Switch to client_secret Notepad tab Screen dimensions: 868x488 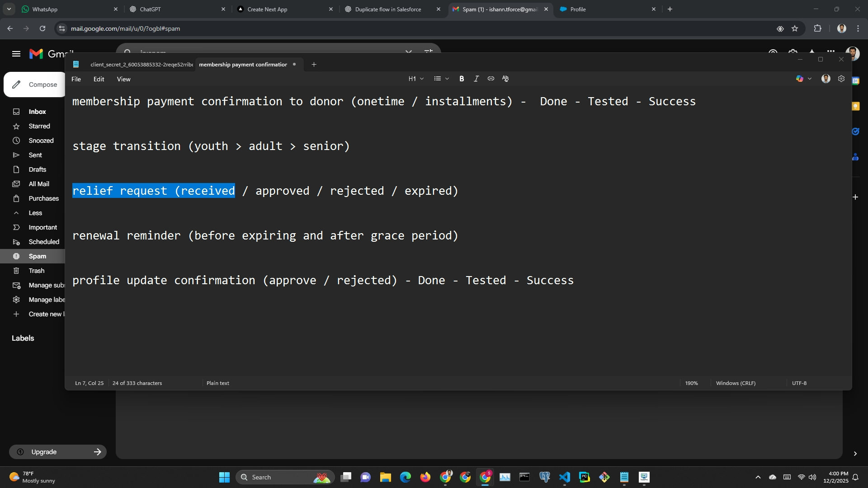[141, 65]
